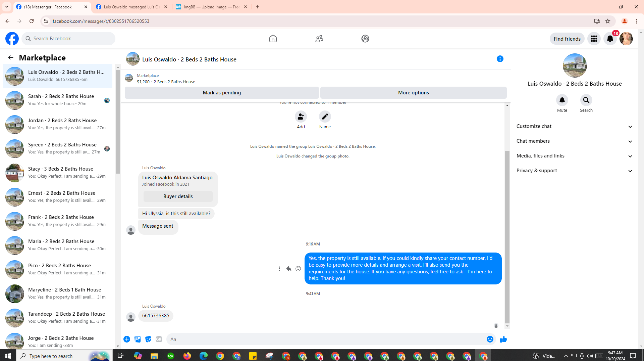
Task: Open Maryeline 2 Beds 1 Bath conversation
Action: pos(58,294)
